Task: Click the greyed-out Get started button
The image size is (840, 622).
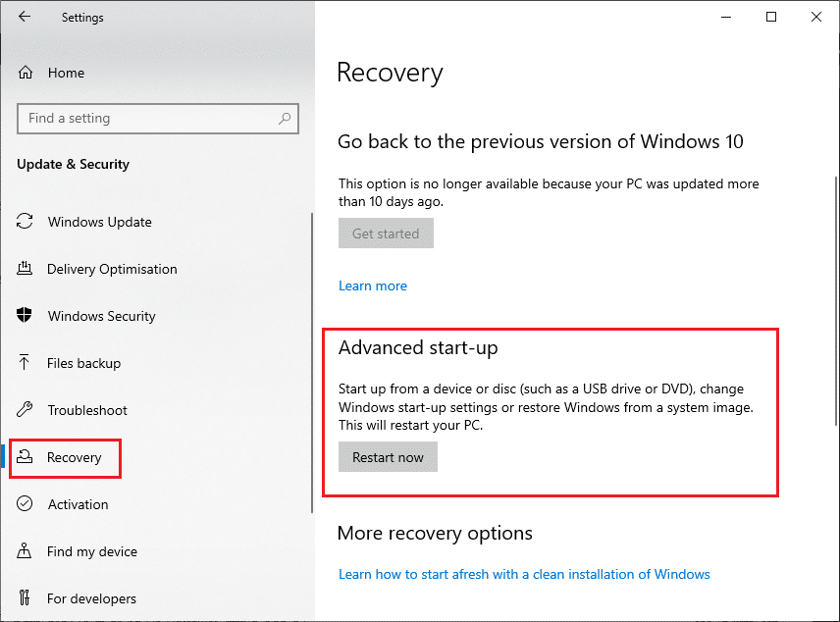Action: pyautogui.click(x=386, y=233)
